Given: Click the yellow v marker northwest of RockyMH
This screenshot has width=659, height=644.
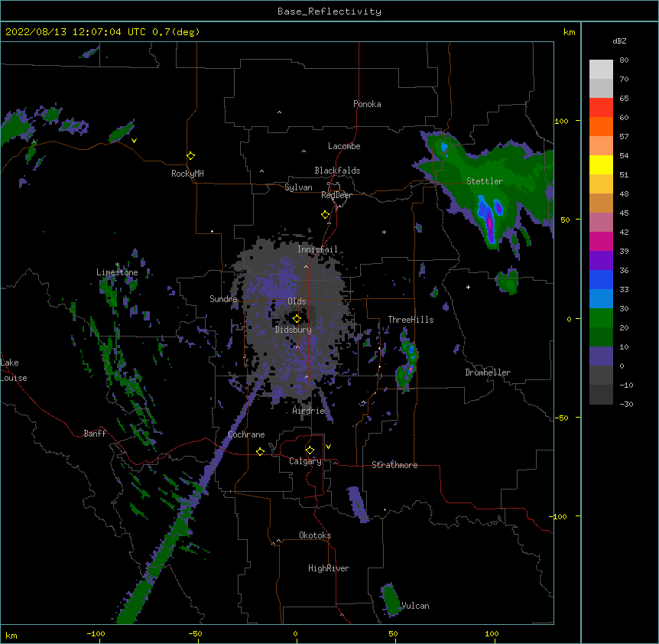Looking at the screenshot, I should [134, 141].
